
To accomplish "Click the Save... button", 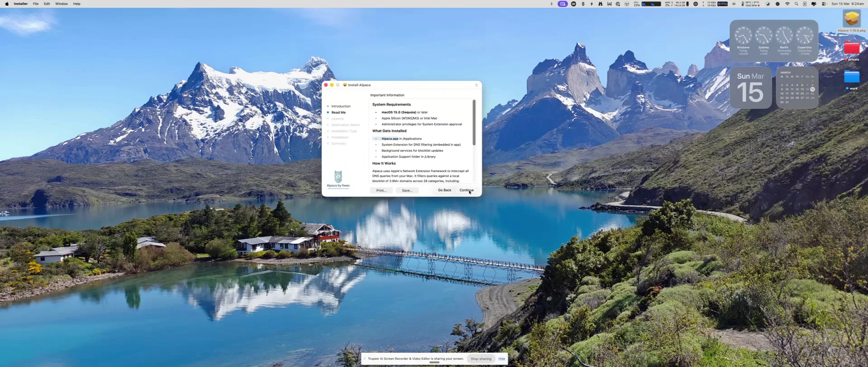I will coord(407,190).
